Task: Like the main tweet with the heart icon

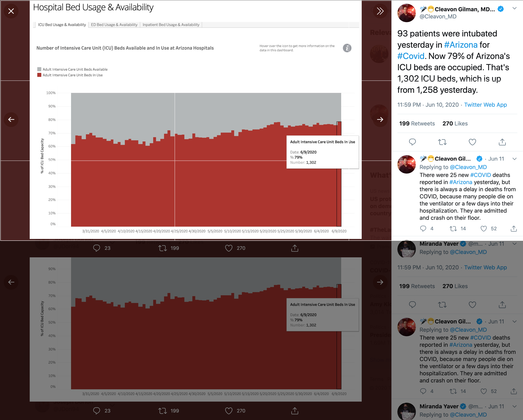Action: pyautogui.click(x=472, y=142)
